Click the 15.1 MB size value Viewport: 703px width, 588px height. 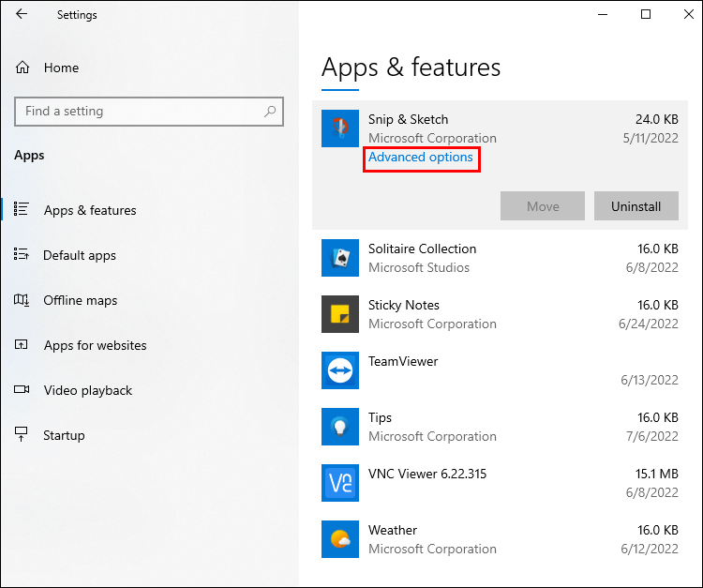(x=657, y=474)
